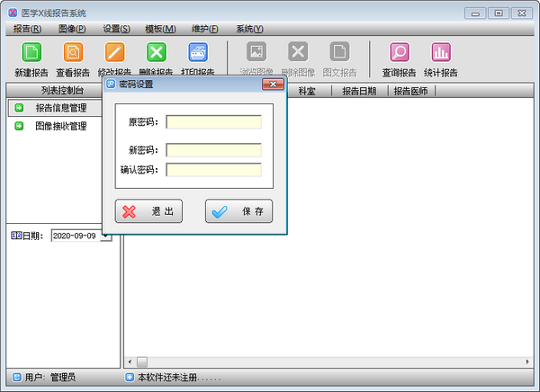Click the 打印报告 (Print Report) icon
The height and width of the screenshot is (392, 540).
click(198, 54)
